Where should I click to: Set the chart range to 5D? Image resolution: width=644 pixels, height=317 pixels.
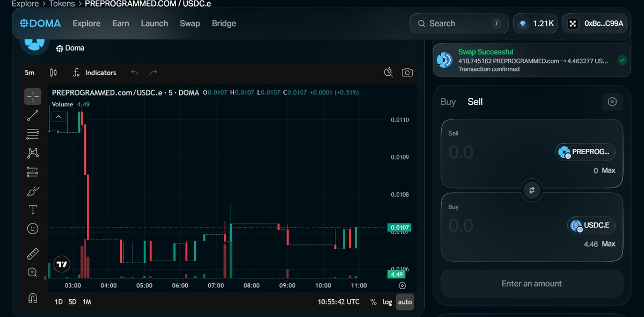72,302
